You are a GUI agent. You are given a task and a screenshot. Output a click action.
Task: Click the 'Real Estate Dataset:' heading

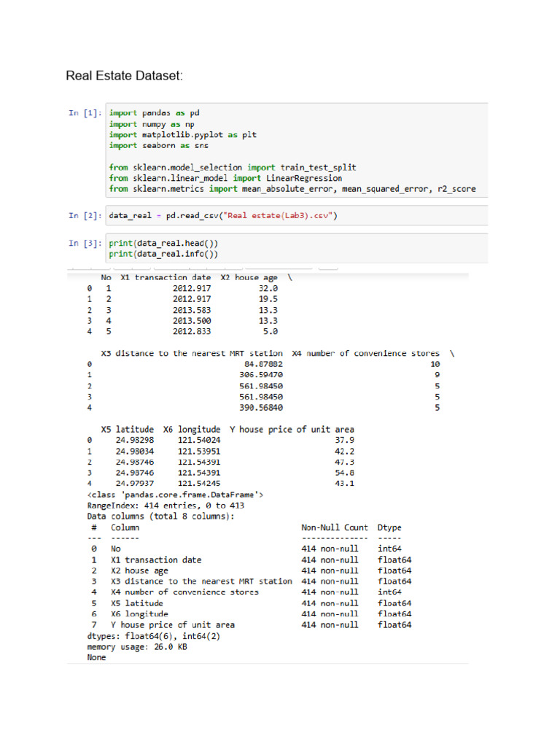click(124, 76)
